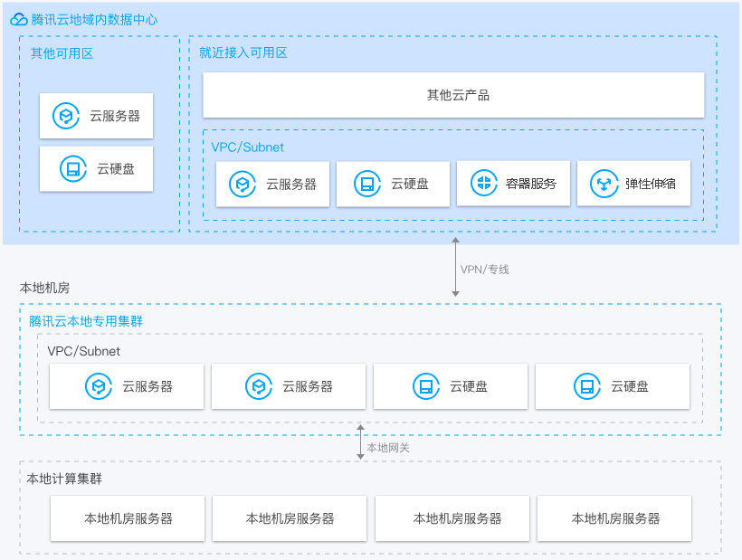Viewport: 742px width, 560px height.
Task: Click the first 本地机房服务器 block
Action: click(127, 518)
